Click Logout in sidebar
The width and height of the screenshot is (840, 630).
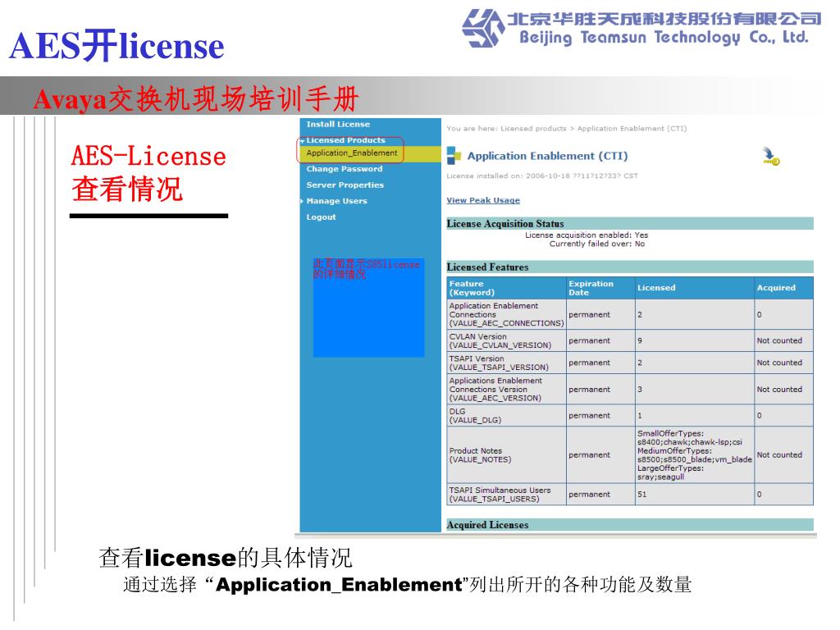tap(321, 217)
